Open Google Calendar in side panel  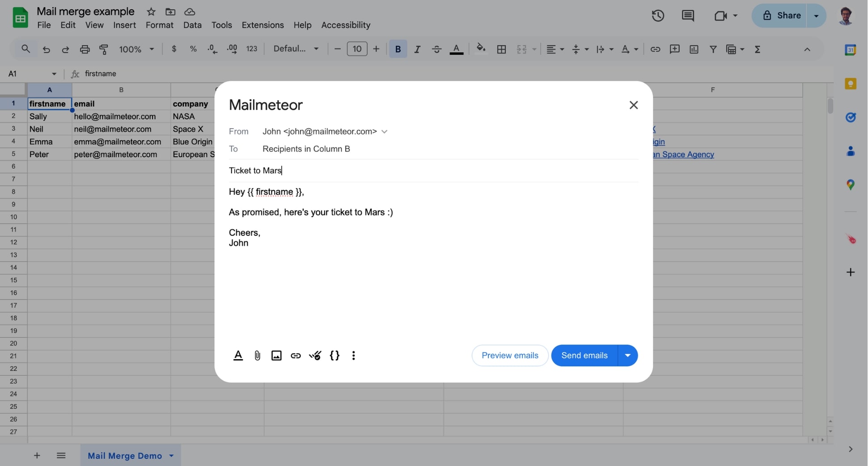tap(850, 50)
